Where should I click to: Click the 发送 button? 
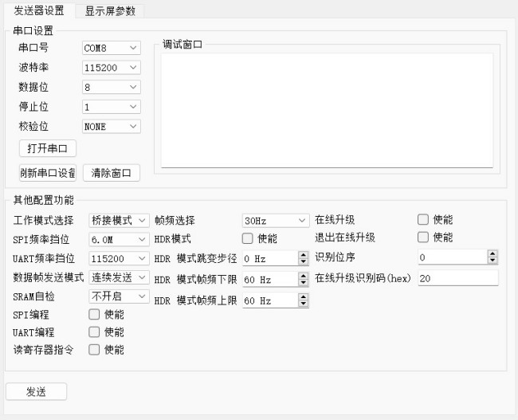pos(36,391)
